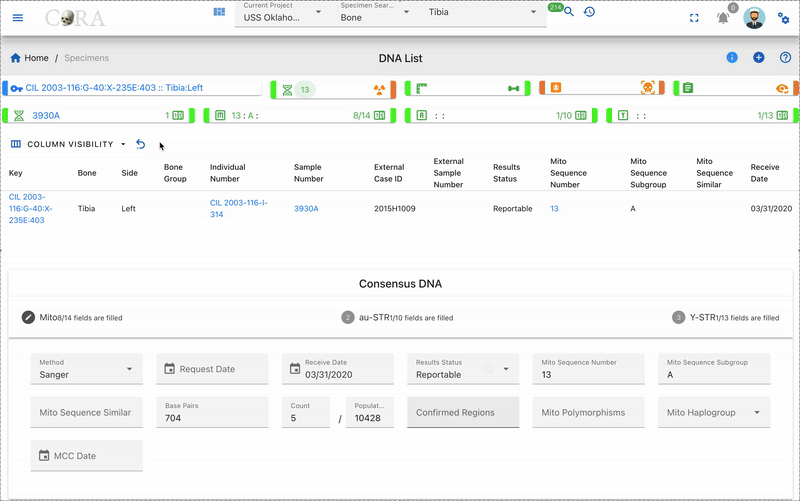Open the Current Project dropdown
Viewport: 800px width, 501px height.
tap(280, 13)
